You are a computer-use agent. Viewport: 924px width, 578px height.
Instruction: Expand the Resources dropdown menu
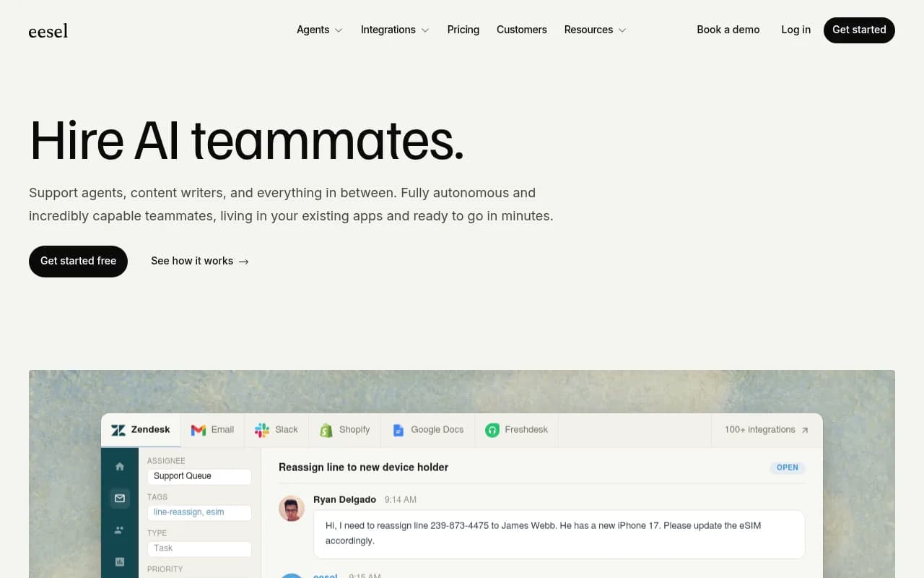click(x=594, y=30)
